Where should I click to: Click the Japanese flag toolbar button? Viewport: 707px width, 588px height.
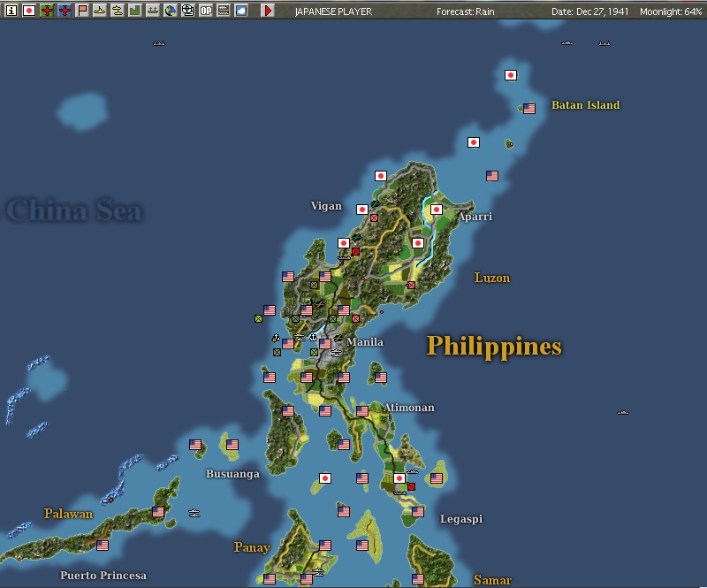(29, 11)
